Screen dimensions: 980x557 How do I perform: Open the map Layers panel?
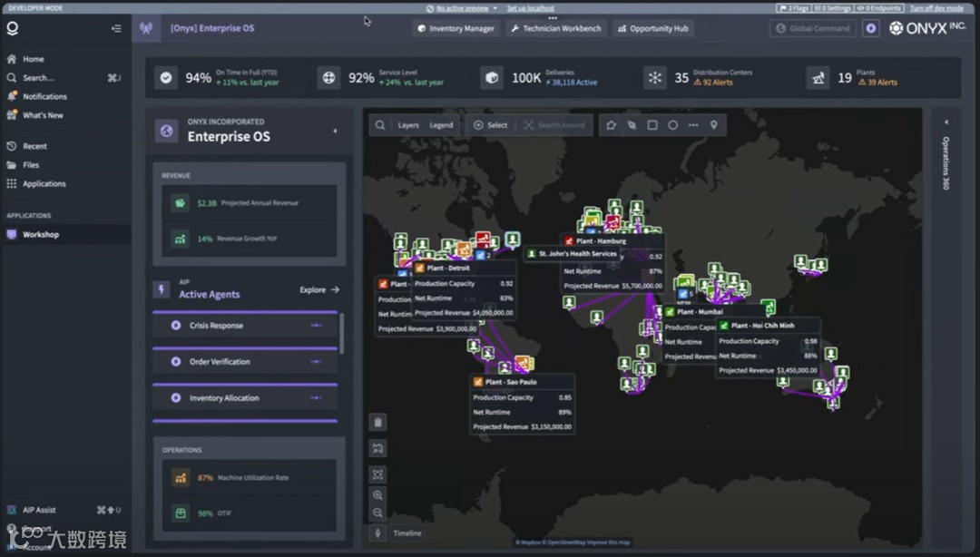point(408,125)
